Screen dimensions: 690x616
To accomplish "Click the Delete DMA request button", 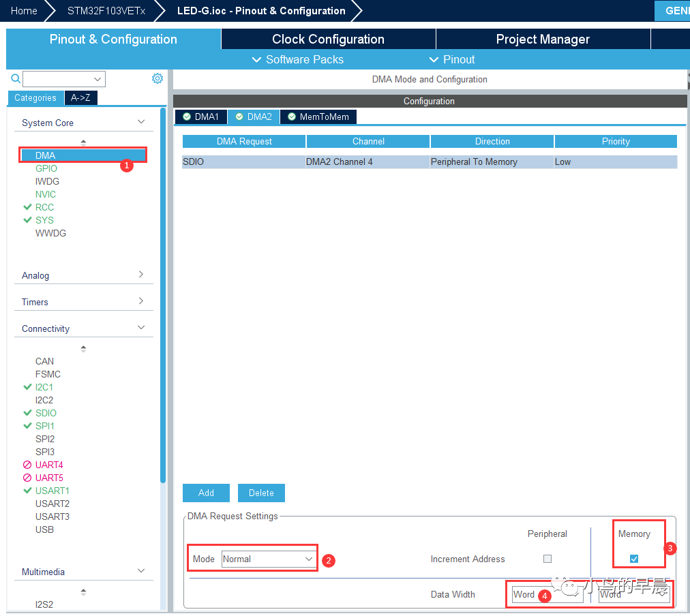I will click(x=261, y=493).
